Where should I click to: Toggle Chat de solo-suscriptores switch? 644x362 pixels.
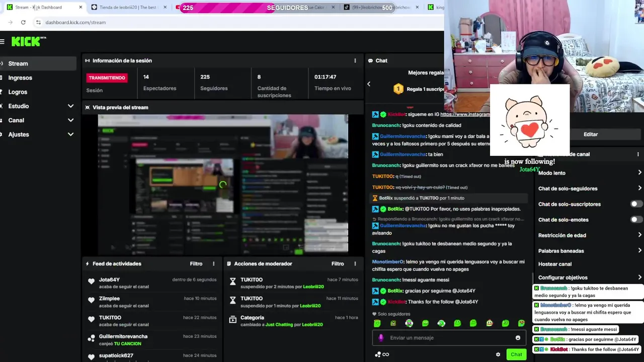636,204
